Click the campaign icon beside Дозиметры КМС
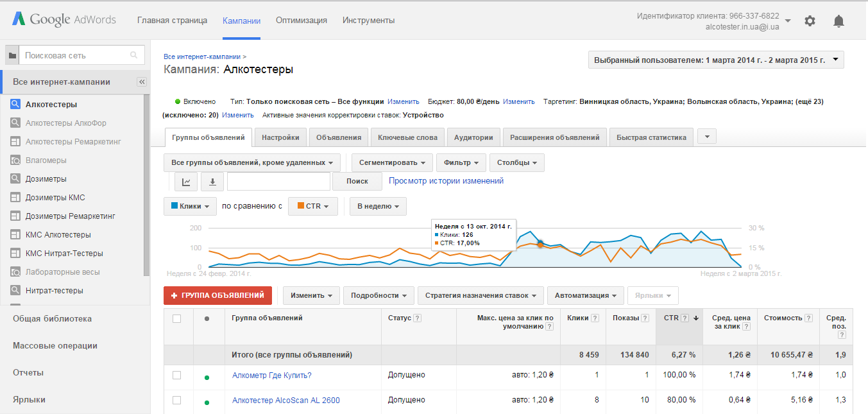Image resolution: width=868 pixels, height=414 pixels. 15,197
